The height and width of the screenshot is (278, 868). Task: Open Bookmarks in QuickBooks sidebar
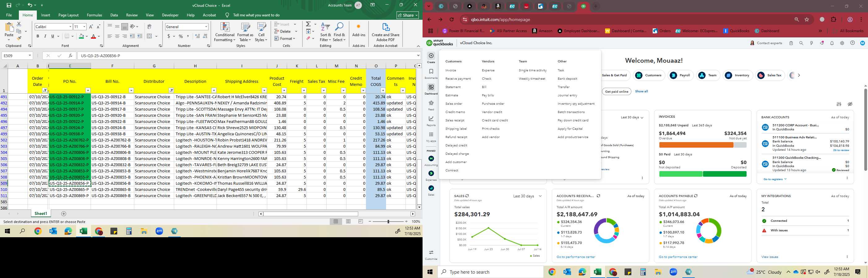click(431, 74)
